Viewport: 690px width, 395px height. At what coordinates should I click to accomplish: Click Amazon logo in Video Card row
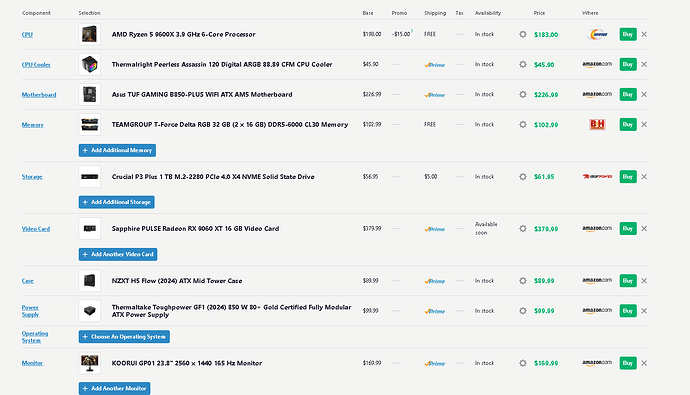click(x=597, y=229)
